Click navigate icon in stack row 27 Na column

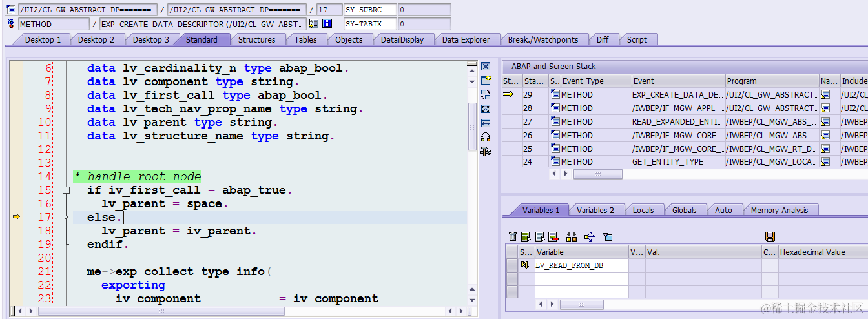point(825,121)
